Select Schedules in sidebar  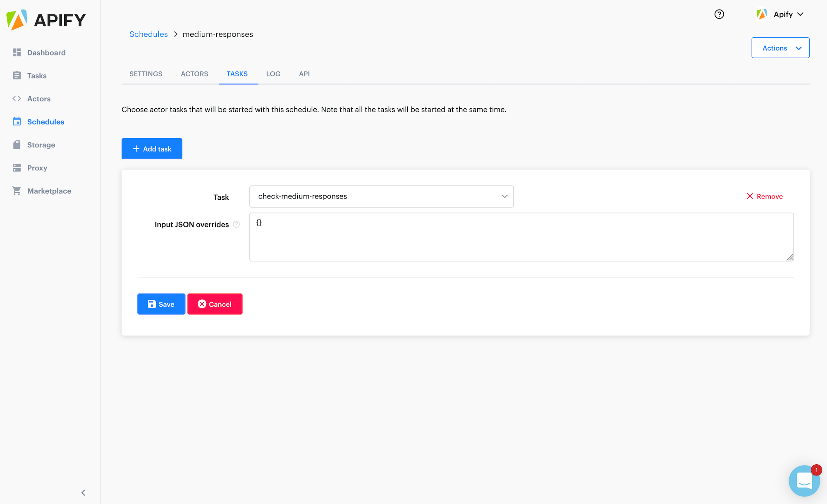(x=45, y=122)
